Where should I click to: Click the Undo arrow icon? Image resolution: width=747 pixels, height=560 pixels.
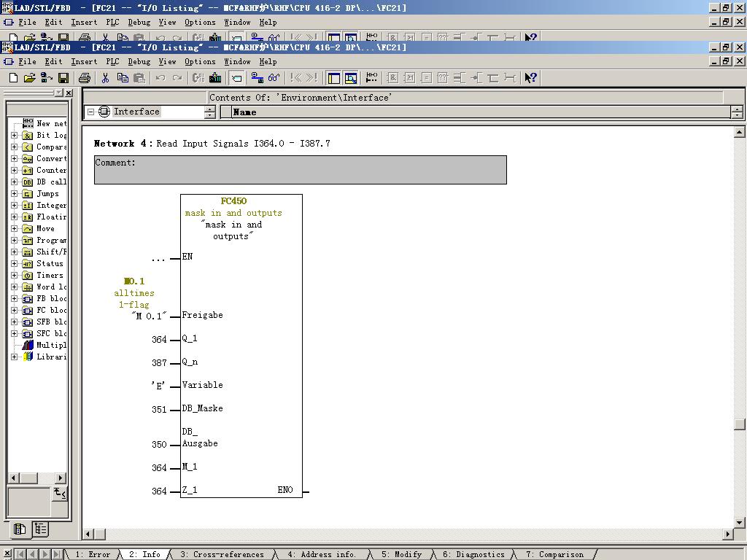[160, 77]
